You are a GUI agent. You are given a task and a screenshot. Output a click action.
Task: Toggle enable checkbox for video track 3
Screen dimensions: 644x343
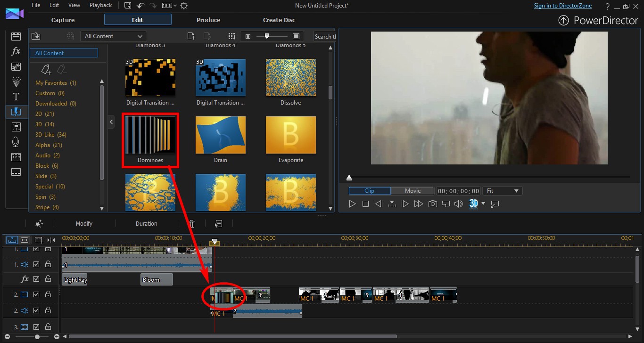click(36, 327)
